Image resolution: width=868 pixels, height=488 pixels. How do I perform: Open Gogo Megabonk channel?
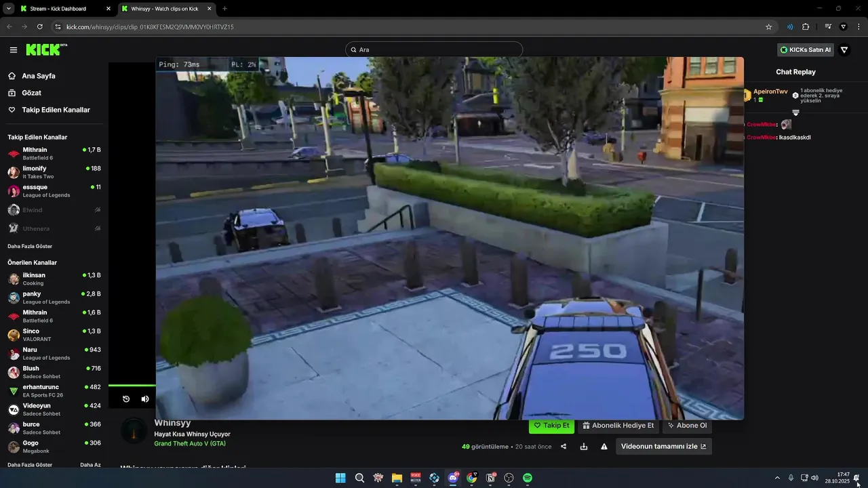pos(54,447)
